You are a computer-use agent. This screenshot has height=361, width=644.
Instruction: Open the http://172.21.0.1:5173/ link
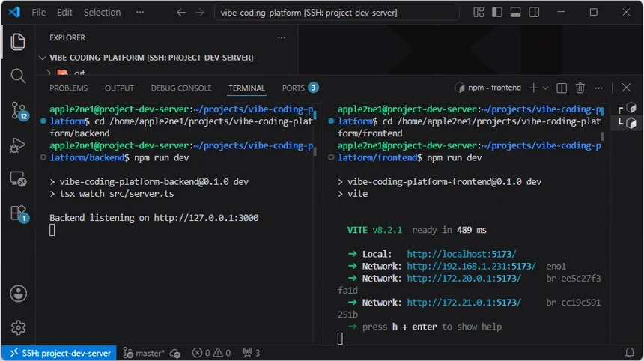[x=464, y=303]
